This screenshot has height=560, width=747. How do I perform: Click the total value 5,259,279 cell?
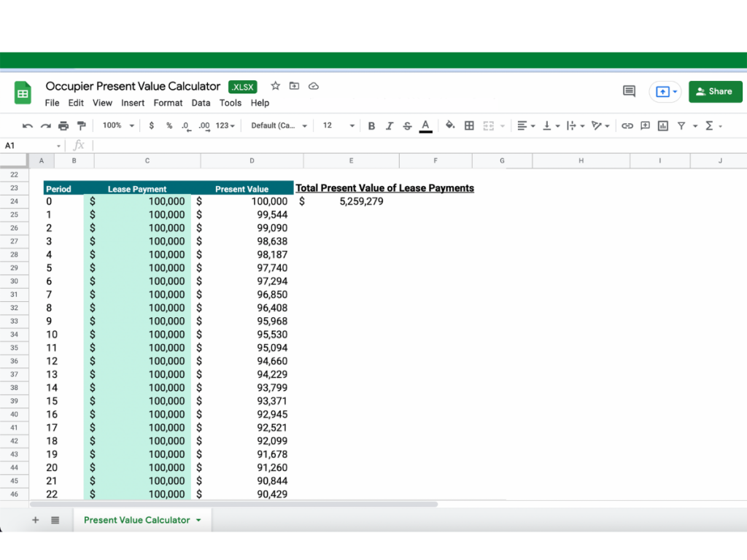click(351, 201)
